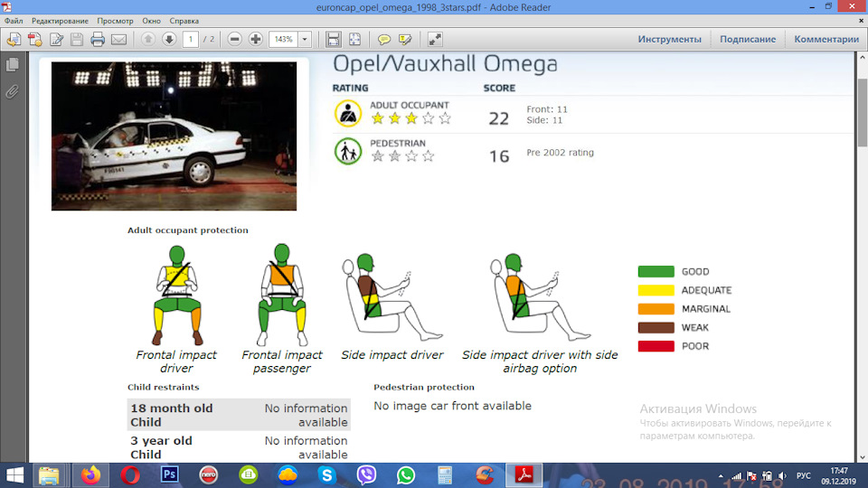Click the yellow ADEQUATE legend swatch
The image size is (868, 488).
[x=656, y=290]
